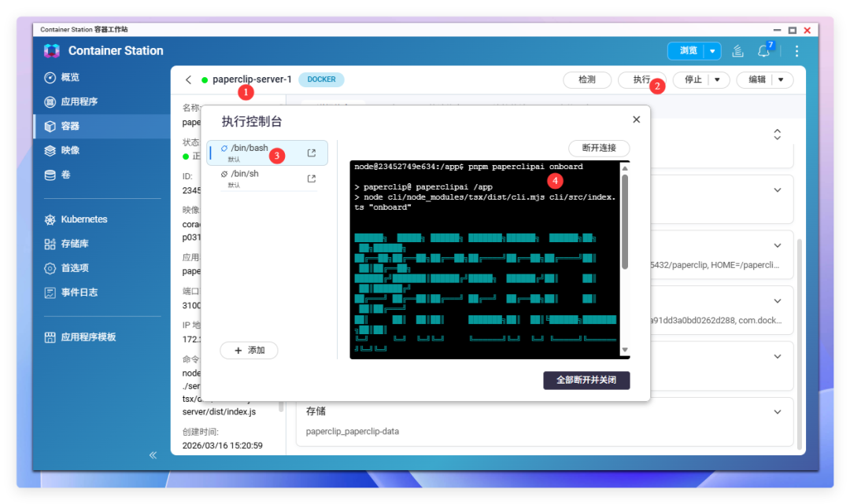Select 容器 in the sidebar
Viewport: 850px width, 504px height.
point(102,126)
